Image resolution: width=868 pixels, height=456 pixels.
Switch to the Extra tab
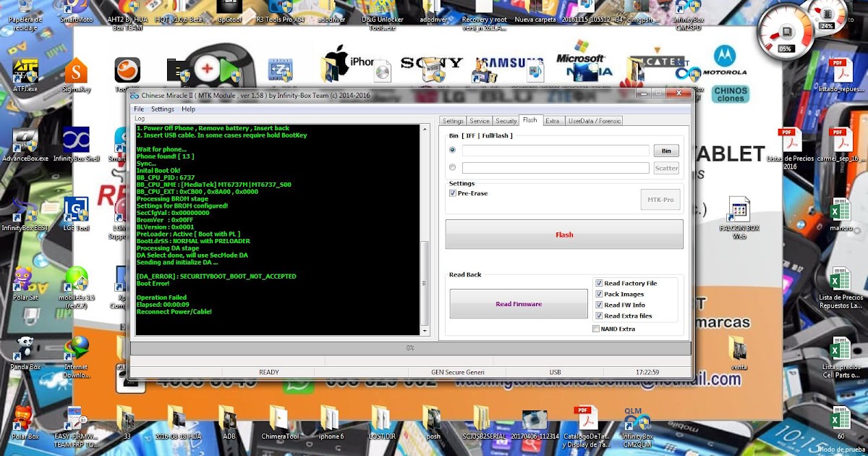553,121
